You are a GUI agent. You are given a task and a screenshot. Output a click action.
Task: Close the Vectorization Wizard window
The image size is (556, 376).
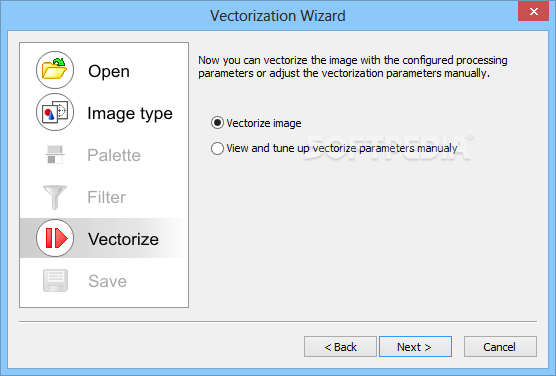click(533, 12)
